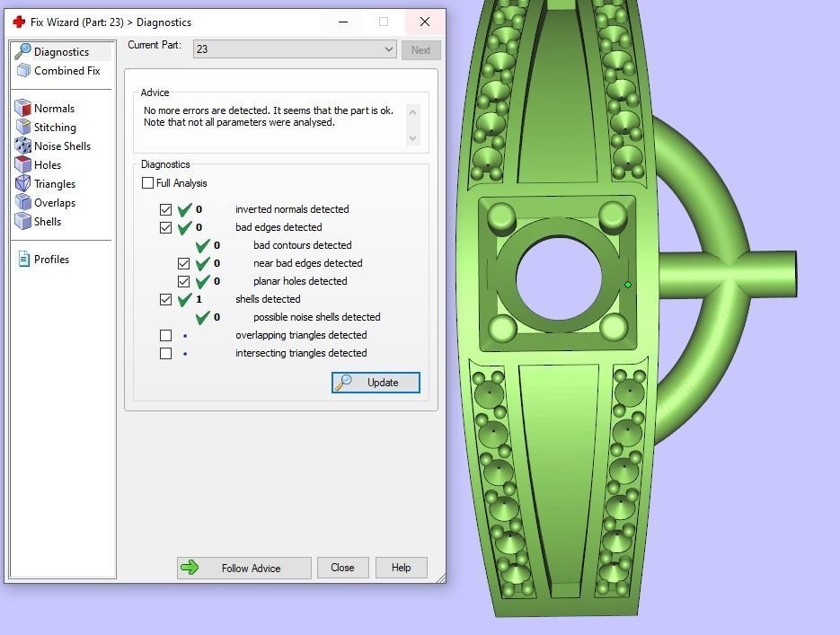
Task: Click the Holes cube icon
Action: tap(23, 164)
